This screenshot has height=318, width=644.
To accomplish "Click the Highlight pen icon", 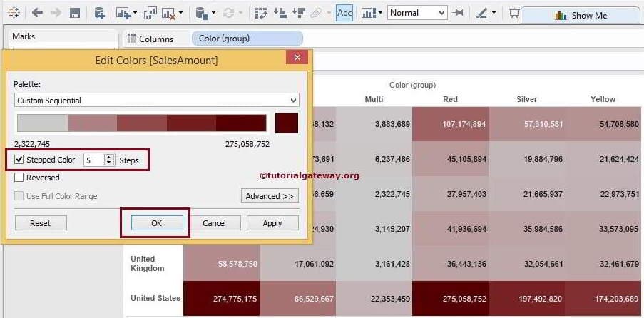I will pyautogui.click(x=481, y=13).
